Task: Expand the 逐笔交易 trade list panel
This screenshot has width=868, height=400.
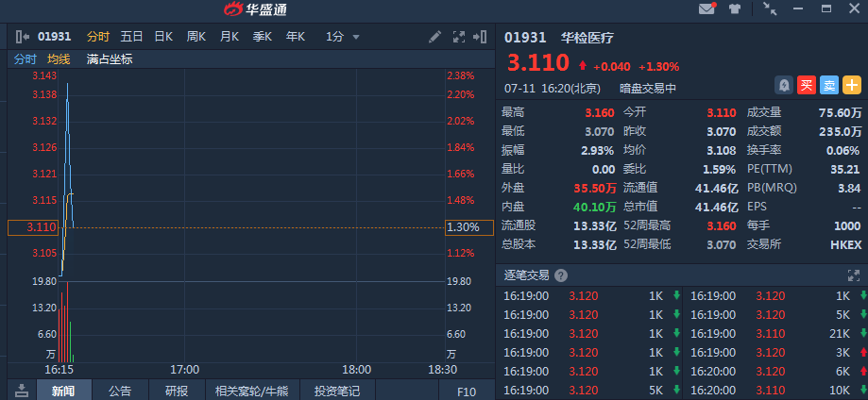Action: [x=853, y=275]
